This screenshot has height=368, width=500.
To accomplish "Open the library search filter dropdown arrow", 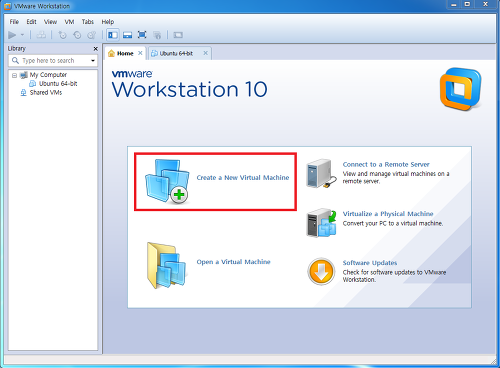I will click(93, 61).
